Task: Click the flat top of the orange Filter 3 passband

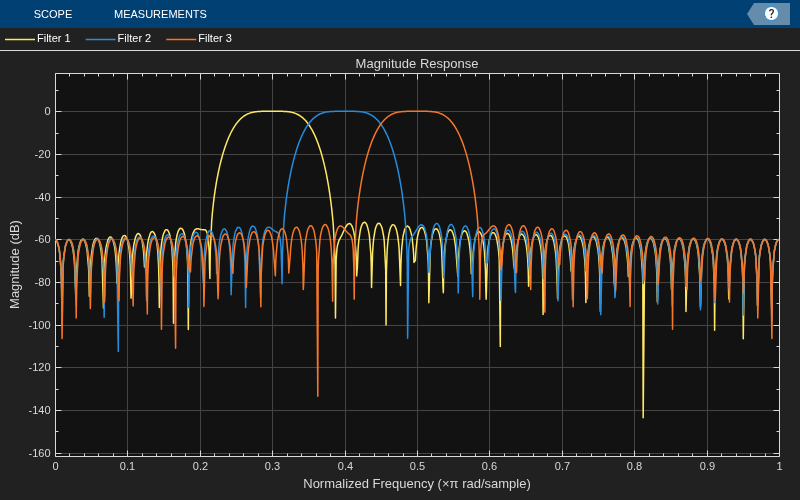Action: click(417, 111)
